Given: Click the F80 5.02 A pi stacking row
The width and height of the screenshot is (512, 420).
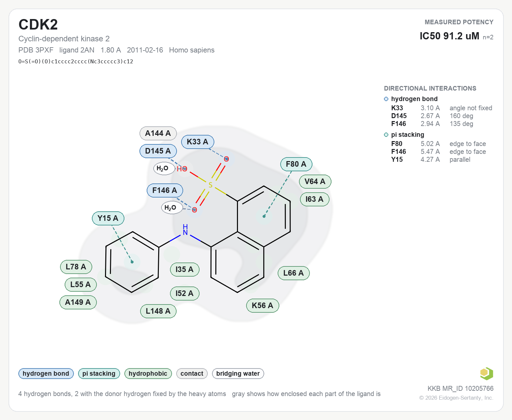Looking at the screenshot, I should [x=438, y=144].
